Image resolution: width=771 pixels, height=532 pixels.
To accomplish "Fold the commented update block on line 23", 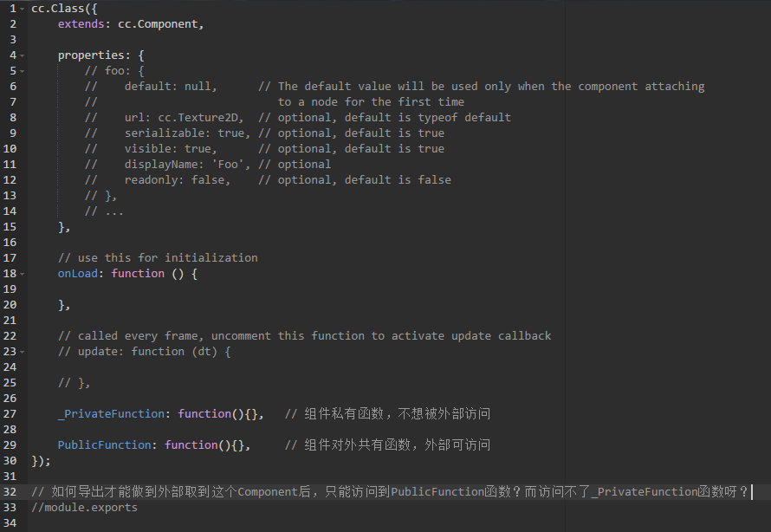I will pos(23,352).
